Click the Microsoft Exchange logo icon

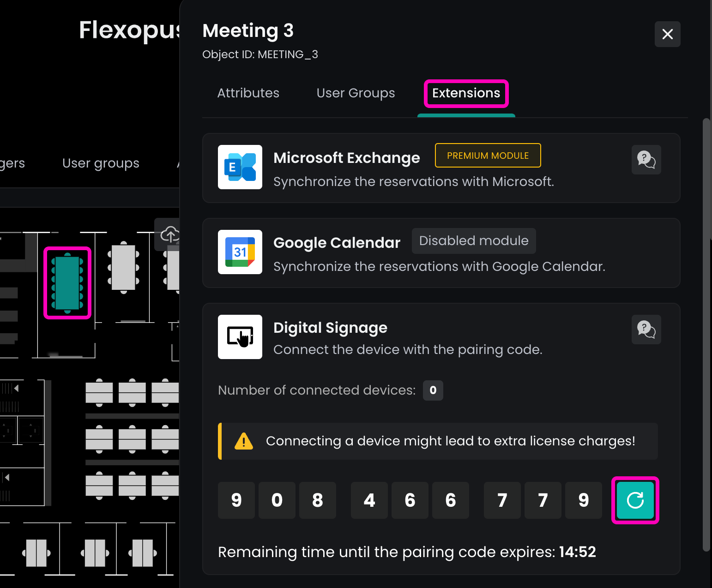click(240, 167)
